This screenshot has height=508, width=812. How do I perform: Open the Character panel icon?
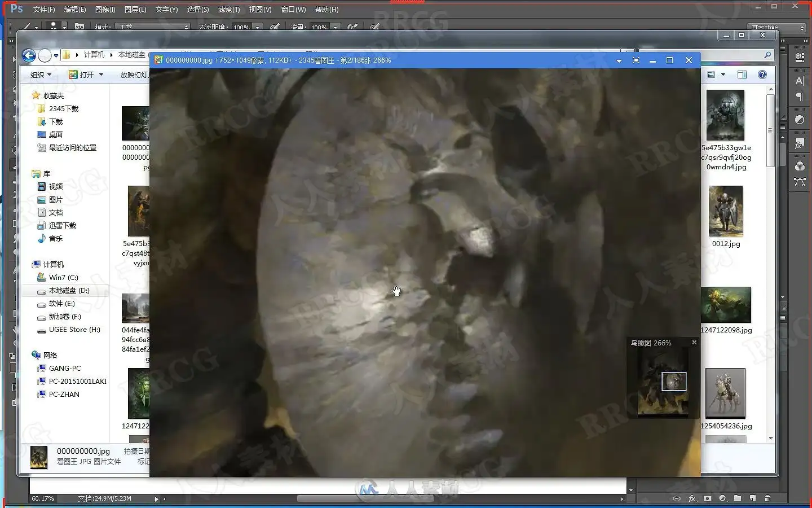pos(799,81)
